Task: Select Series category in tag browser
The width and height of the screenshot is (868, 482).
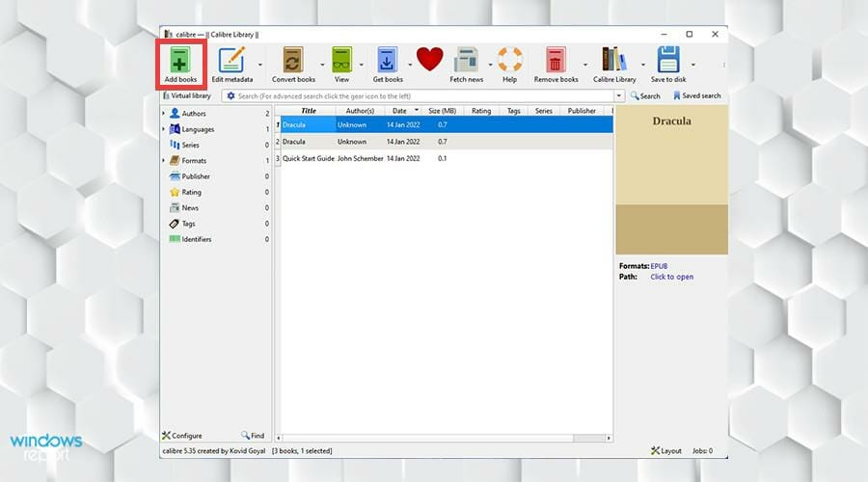Action: pos(190,145)
